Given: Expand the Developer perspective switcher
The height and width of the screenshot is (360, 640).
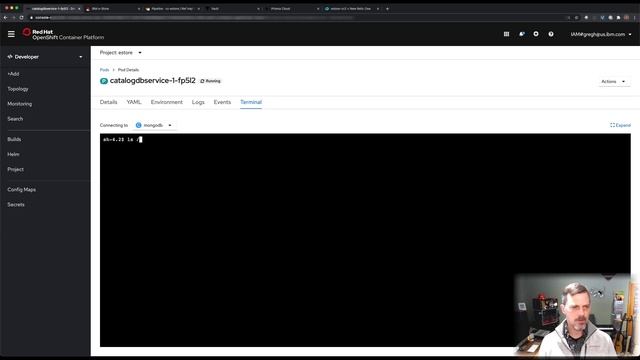Looking at the screenshot, I should click(x=45, y=57).
